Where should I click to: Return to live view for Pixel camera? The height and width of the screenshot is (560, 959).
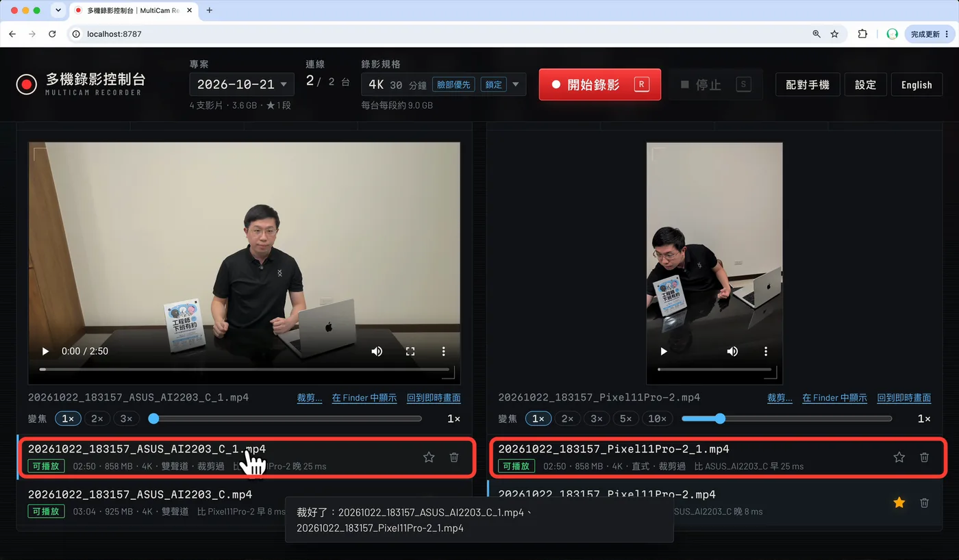(904, 398)
